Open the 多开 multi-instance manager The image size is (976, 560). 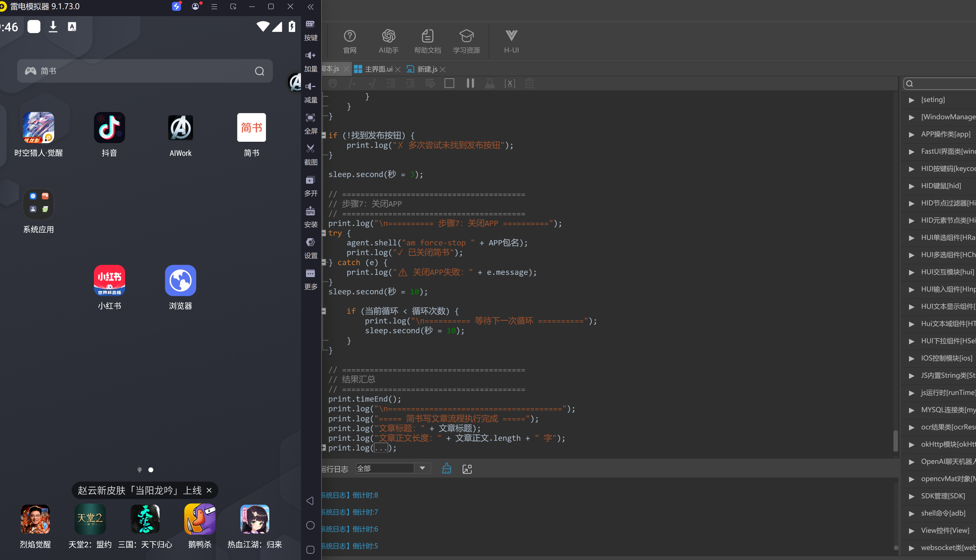pos(311,186)
